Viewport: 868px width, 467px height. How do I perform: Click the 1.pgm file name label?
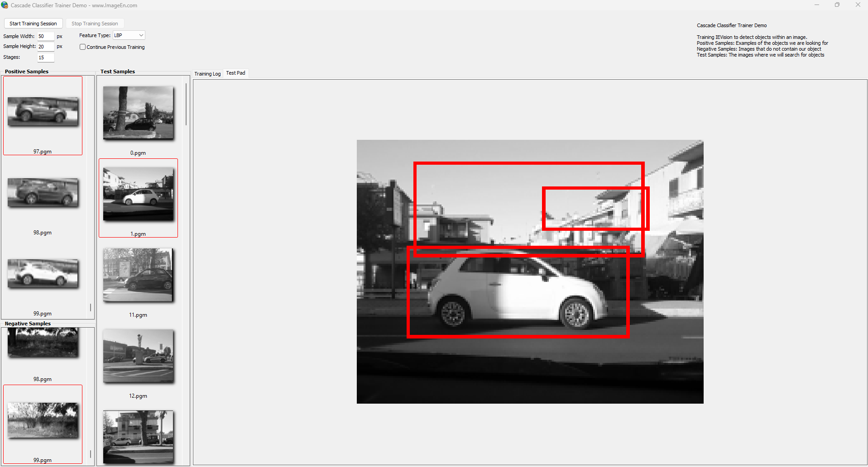click(x=138, y=234)
